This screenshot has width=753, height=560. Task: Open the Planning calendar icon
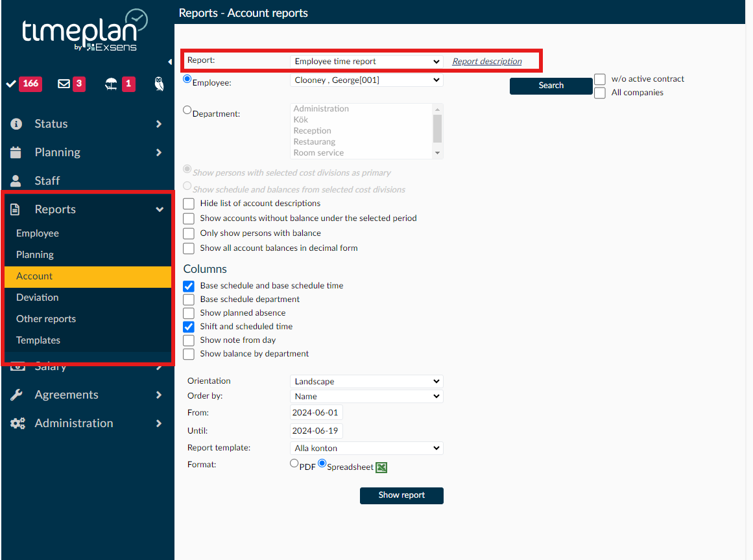pos(16,152)
